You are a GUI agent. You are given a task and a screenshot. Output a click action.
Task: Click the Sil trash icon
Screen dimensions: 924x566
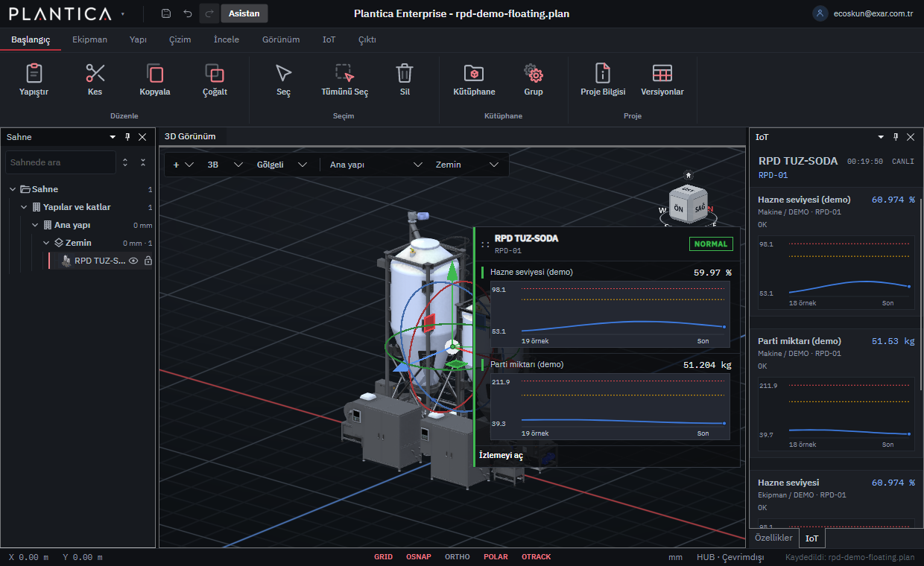pos(405,73)
